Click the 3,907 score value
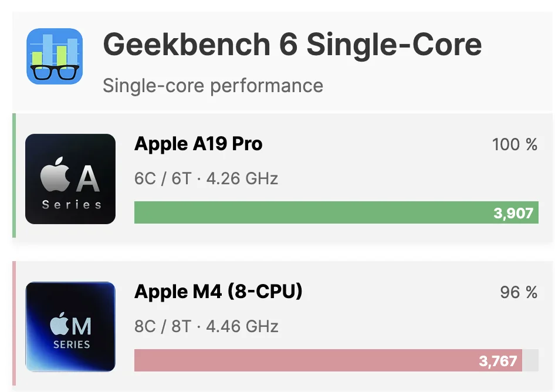Viewport: 555px width, 392px height. coord(513,213)
